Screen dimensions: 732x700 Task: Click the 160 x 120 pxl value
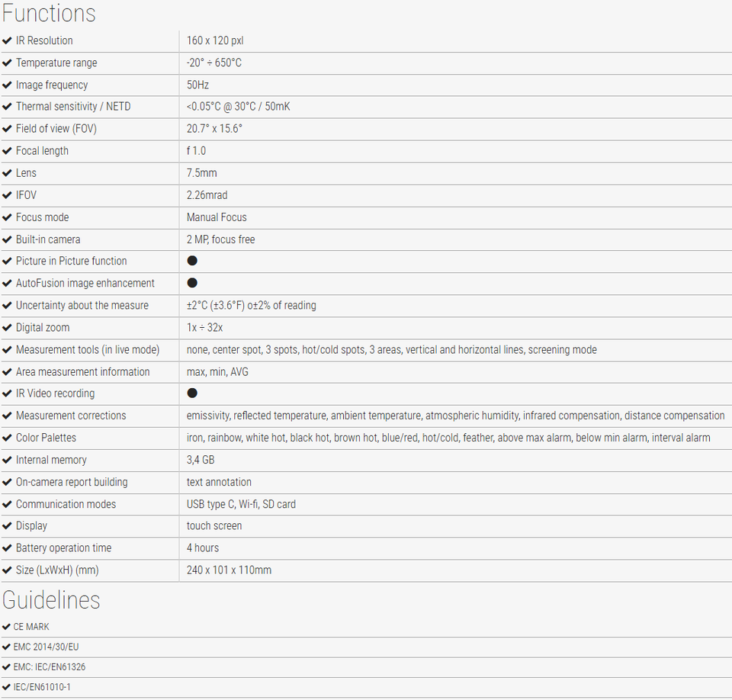215,40
